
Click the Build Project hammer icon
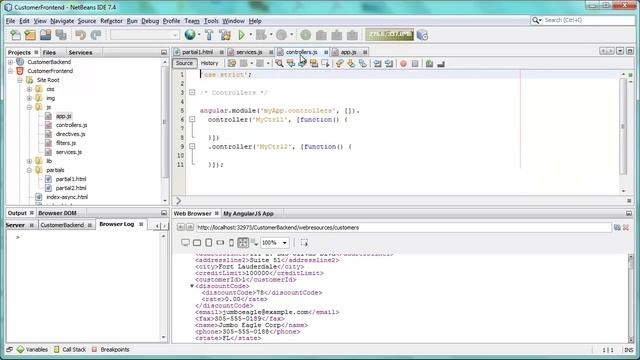coord(209,35)
